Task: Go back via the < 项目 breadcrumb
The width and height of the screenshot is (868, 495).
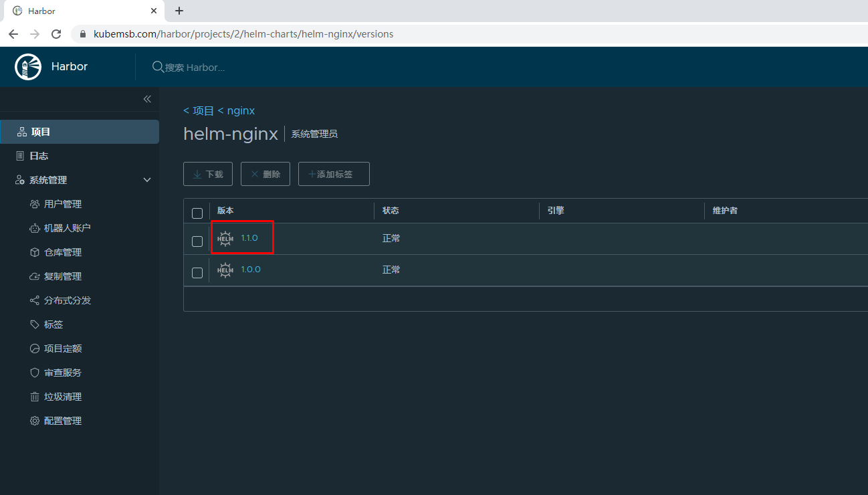Action: tap(199, 110)
